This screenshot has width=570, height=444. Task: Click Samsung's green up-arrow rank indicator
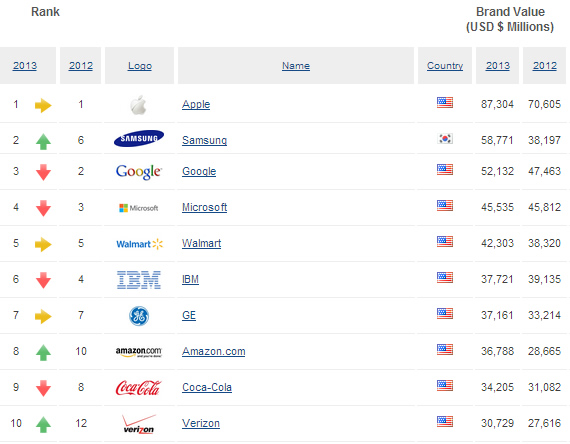coord(43,141)
